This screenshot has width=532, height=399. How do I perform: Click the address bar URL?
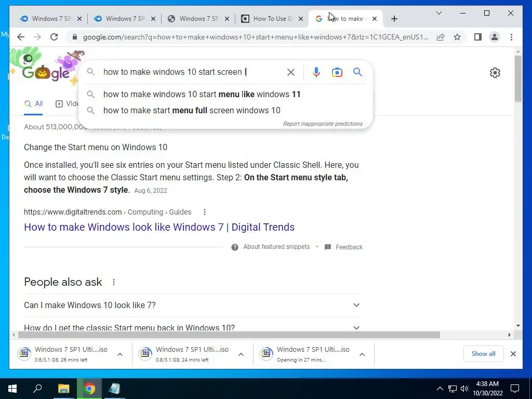click(256, 37)
